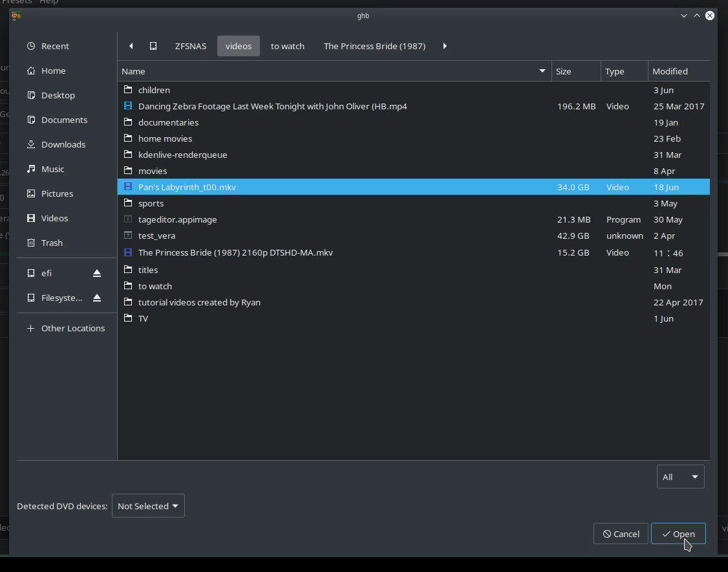Go to the 'to watch' path segment
The height and width of the screenshot is (572, 728).
click(288, 46)
